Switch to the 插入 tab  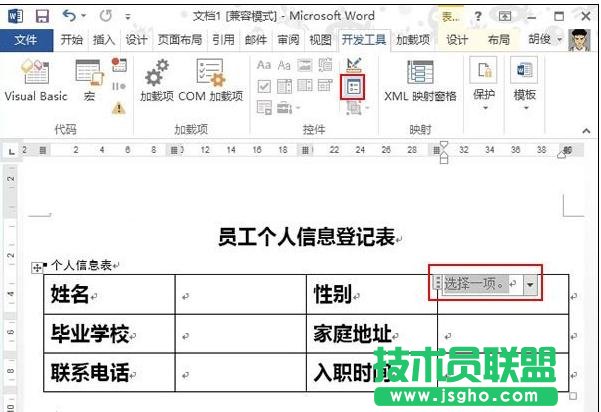click(x=103, y=39)
